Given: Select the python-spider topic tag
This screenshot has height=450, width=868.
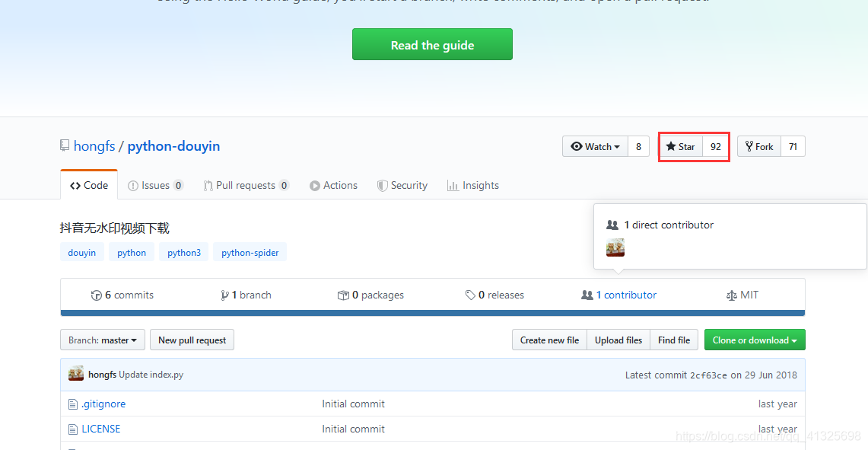Looking at the screenshot, I should click(250, 252).
